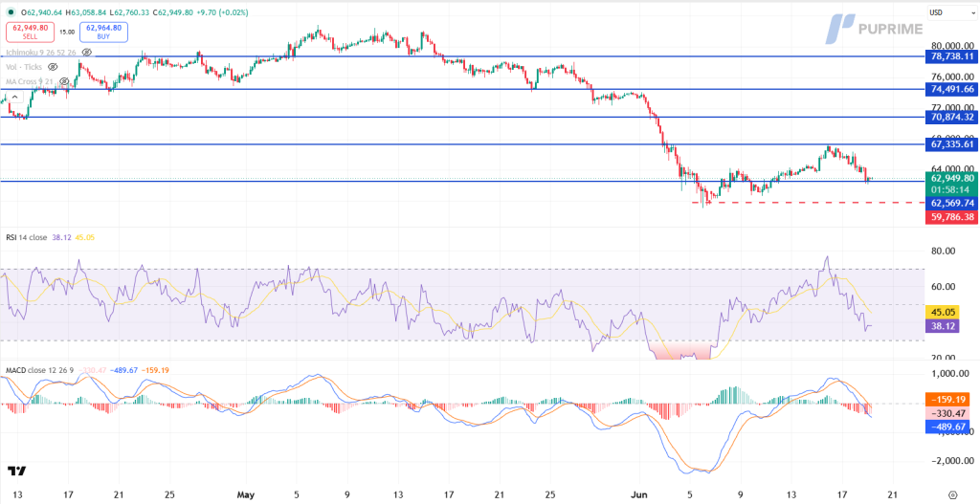This screenshot has width=980, height=504.
Task: Select the 78,738.11 price level label
Action: [952, 56]
